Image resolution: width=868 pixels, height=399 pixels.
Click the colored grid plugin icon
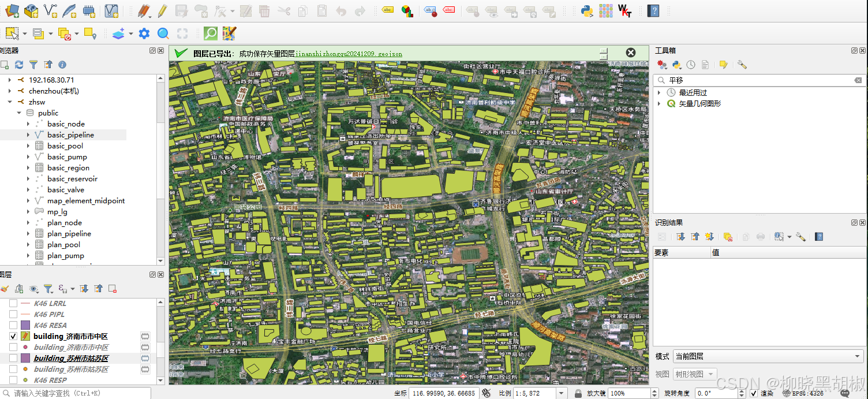coord(605,10)
